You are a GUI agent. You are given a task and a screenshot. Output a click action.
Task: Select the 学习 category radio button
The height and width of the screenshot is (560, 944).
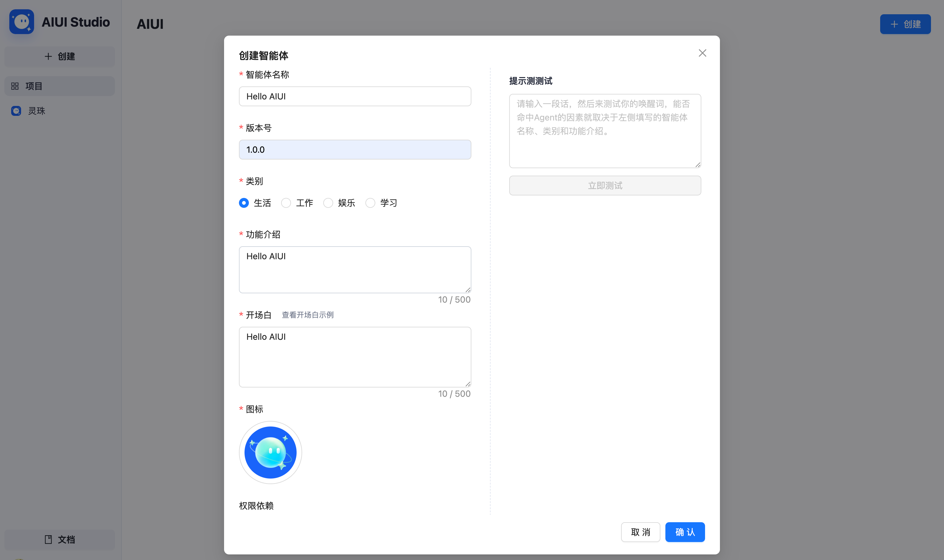click(x=370, y=203)
